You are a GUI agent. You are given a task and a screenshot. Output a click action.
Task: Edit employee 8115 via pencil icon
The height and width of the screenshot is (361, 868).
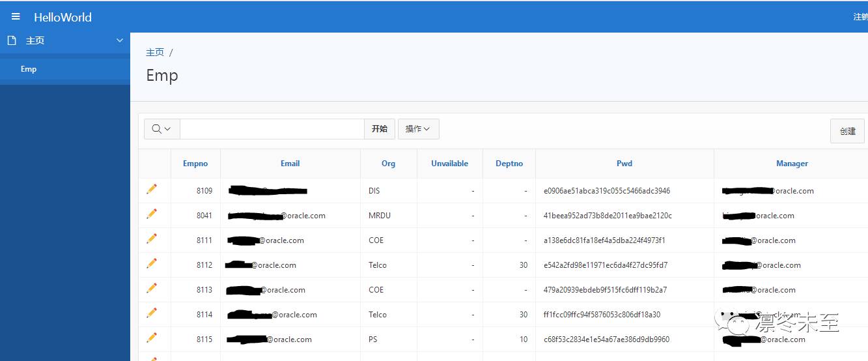pos(152,338)
